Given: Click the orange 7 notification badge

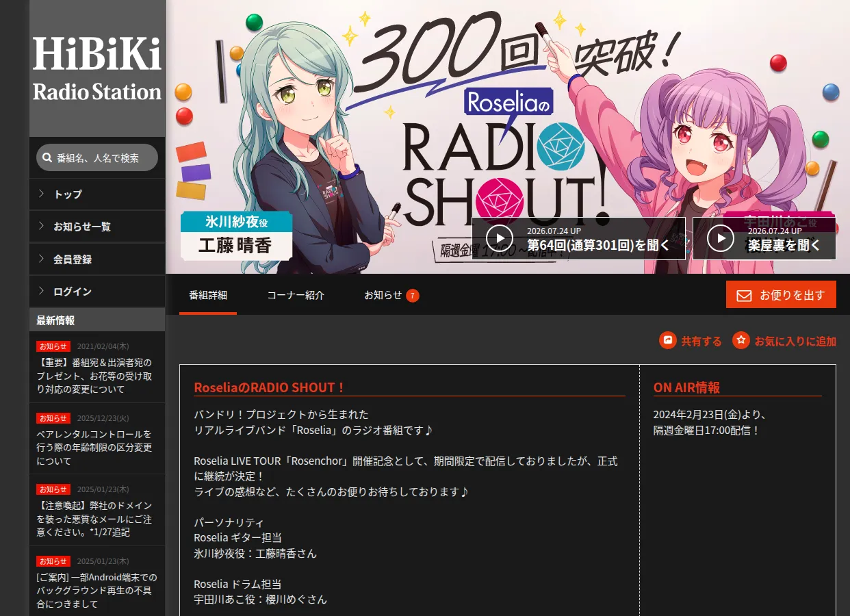Looking at the screenshot, I should pos(413,296).
